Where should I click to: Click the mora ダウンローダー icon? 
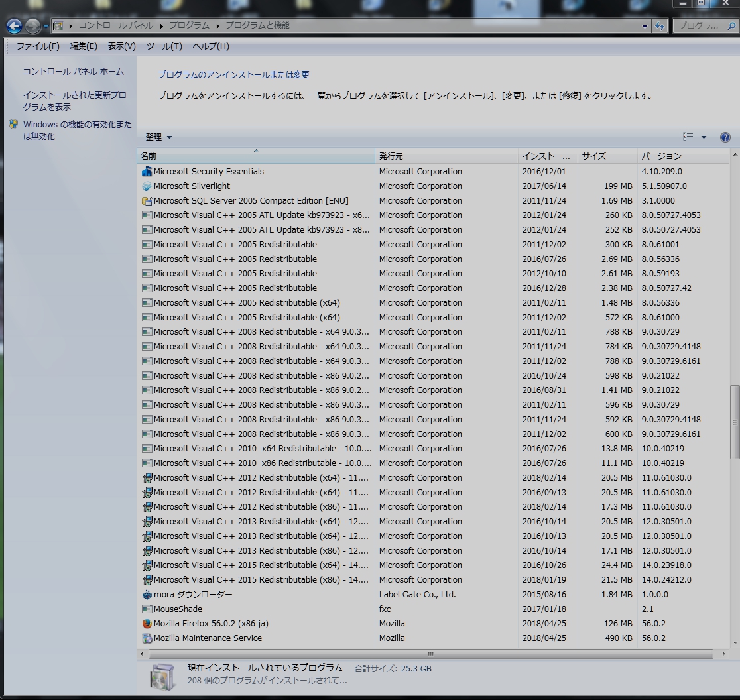coord(147,595)
